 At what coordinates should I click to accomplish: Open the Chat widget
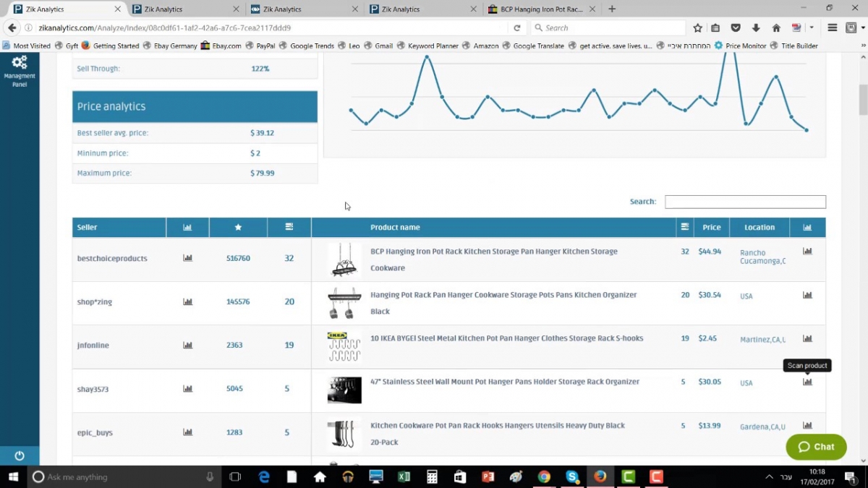pos(816,447)
